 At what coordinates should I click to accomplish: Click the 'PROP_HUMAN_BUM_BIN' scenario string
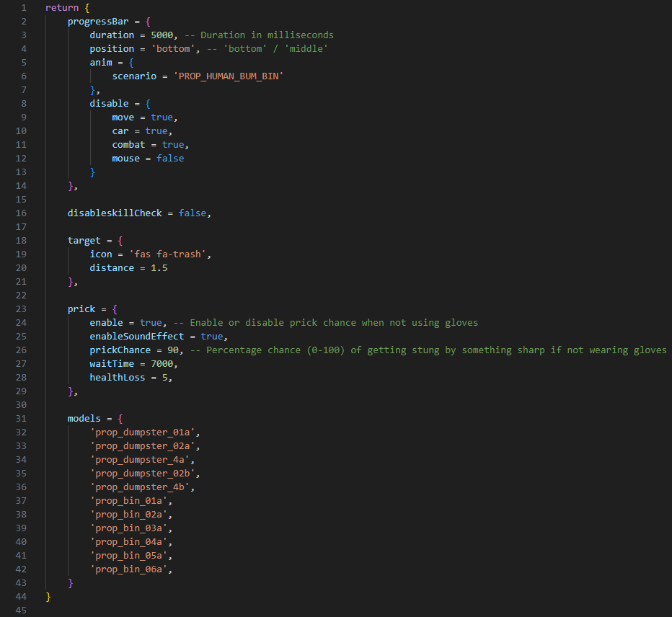click(229, 76)
